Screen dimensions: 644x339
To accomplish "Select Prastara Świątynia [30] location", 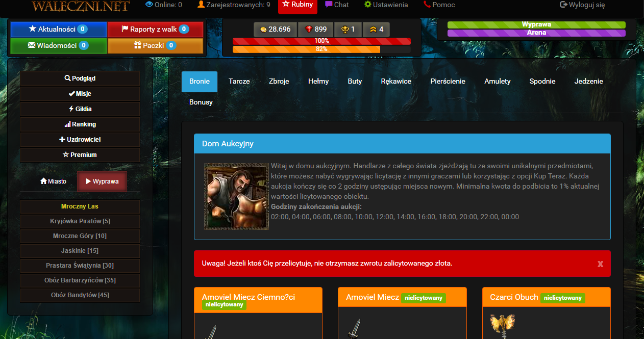I will point(80,266).
